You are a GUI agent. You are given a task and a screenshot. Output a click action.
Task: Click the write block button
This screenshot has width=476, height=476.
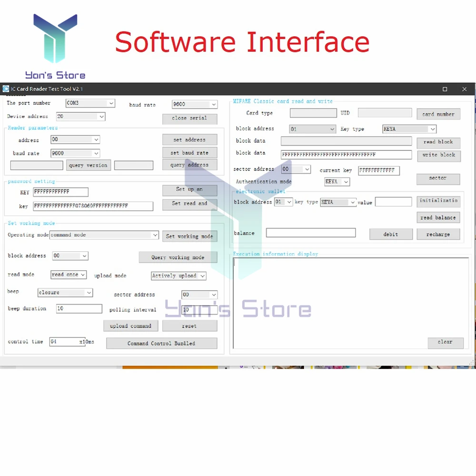click(439, 156)
